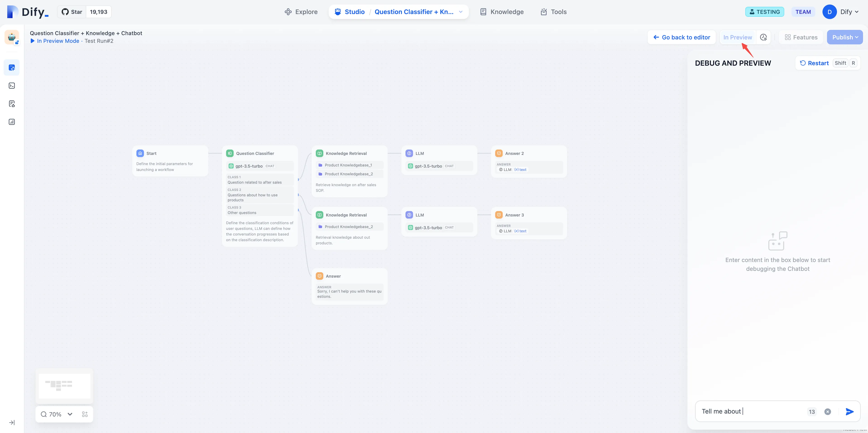Click Go back to editor
This screenshot has height=433, width=868.
tap(681, 37)
